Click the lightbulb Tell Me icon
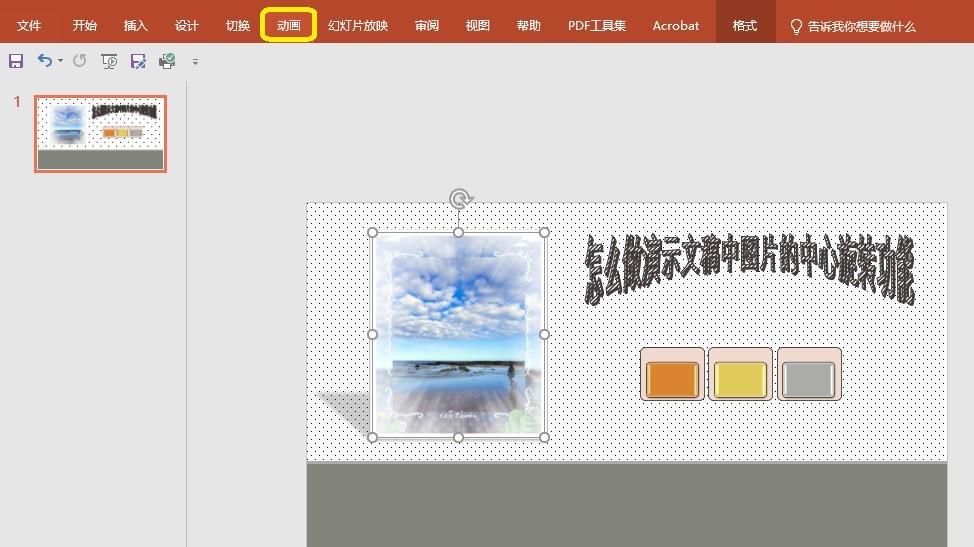This screenshot has height=547, width=974. [x=796, y=26]
